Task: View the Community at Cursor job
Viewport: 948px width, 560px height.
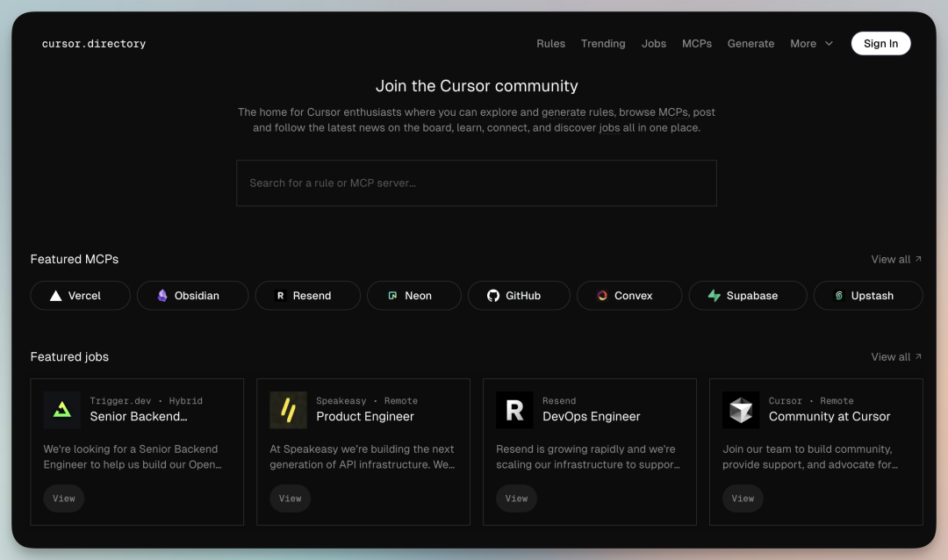Action: pyautogui.click(x=743, y=499)
